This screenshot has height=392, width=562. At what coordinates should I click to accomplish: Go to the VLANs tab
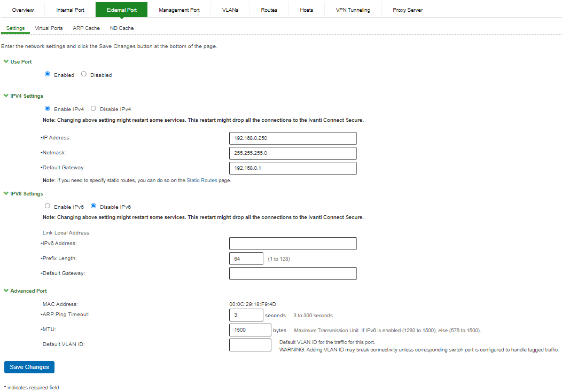tap(230, 10)
